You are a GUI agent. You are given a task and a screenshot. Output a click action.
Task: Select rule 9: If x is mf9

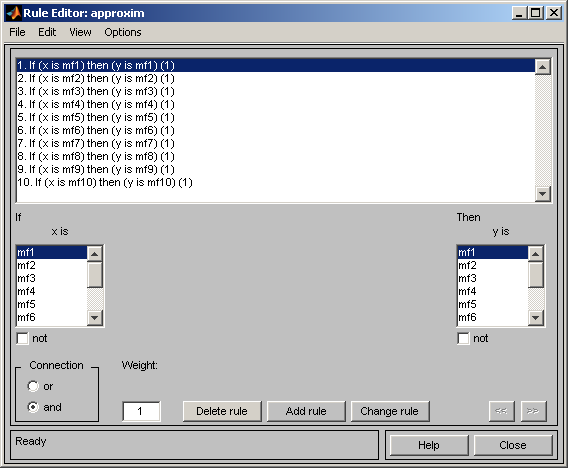[276, 170]
